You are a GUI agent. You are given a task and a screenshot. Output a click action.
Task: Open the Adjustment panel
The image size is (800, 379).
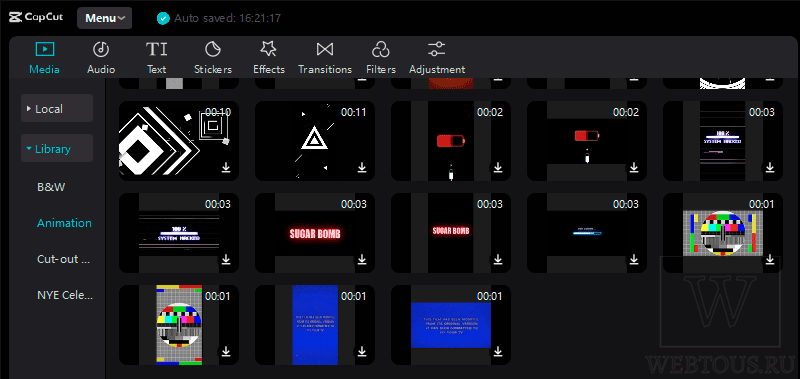click(x=437, y=58)
